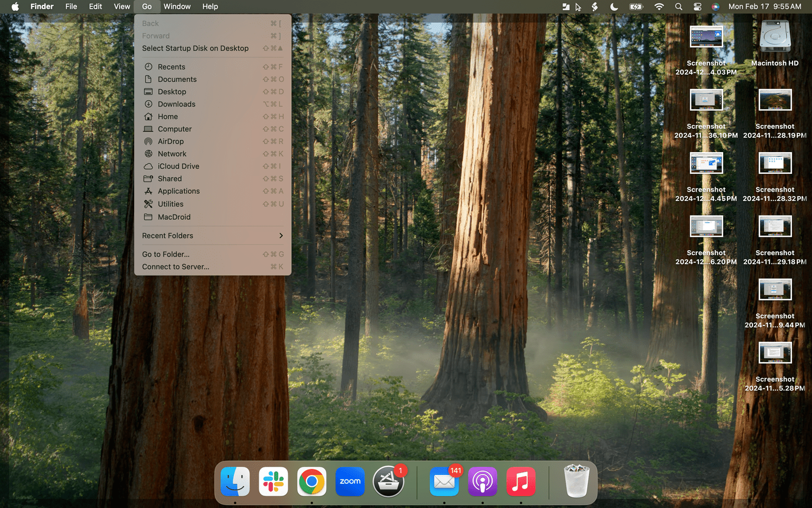The height and width of the screenshot is (508, 812).
Task: Open the View menu
Action: 122,6
